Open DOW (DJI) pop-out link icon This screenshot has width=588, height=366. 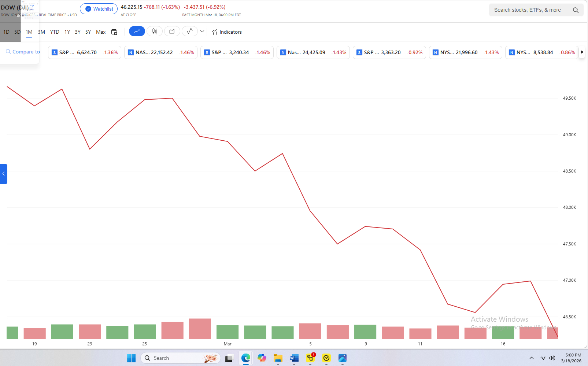(32, 7)
